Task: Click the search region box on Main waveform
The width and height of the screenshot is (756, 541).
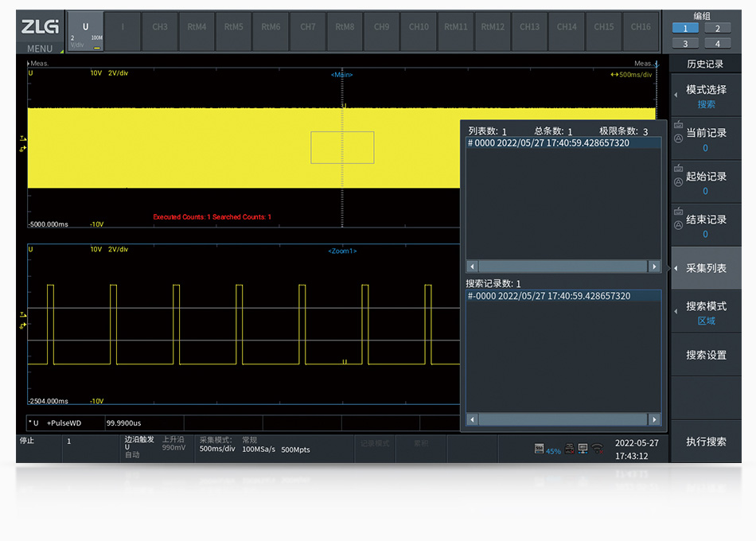Action: coord(342,147)
